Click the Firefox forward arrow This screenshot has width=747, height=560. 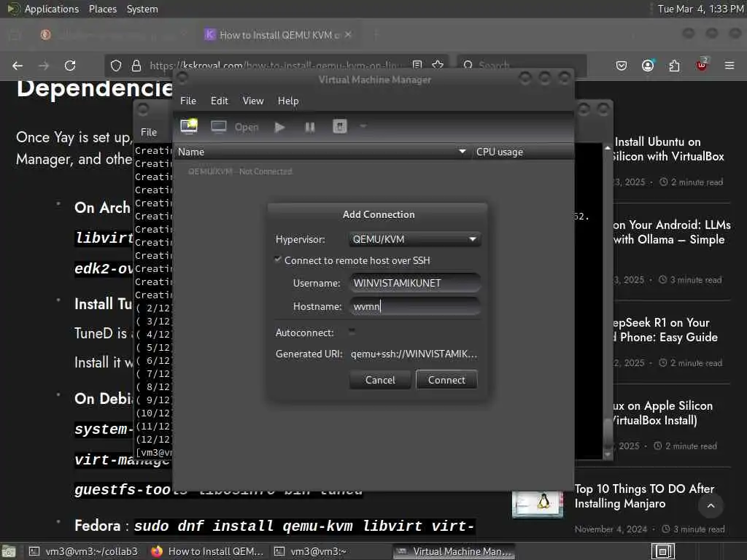pos(44,66)
